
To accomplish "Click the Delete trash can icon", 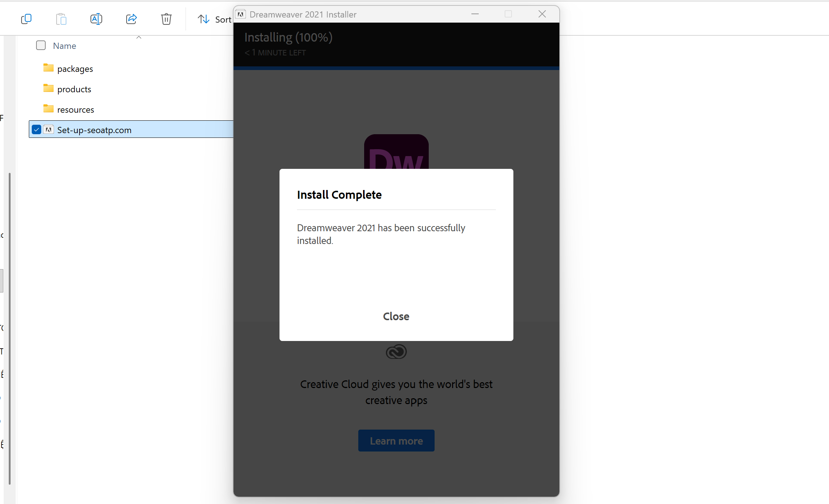I will [166, 19].
